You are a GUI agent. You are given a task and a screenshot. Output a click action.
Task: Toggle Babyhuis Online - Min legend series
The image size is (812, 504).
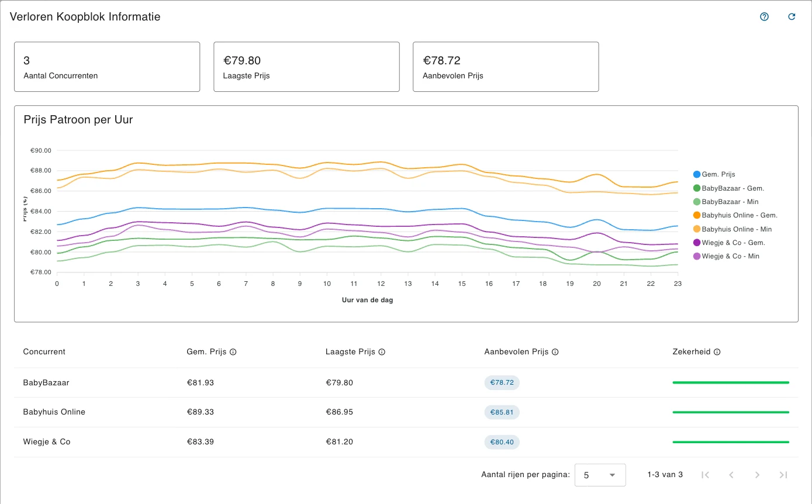click(732, 229)
